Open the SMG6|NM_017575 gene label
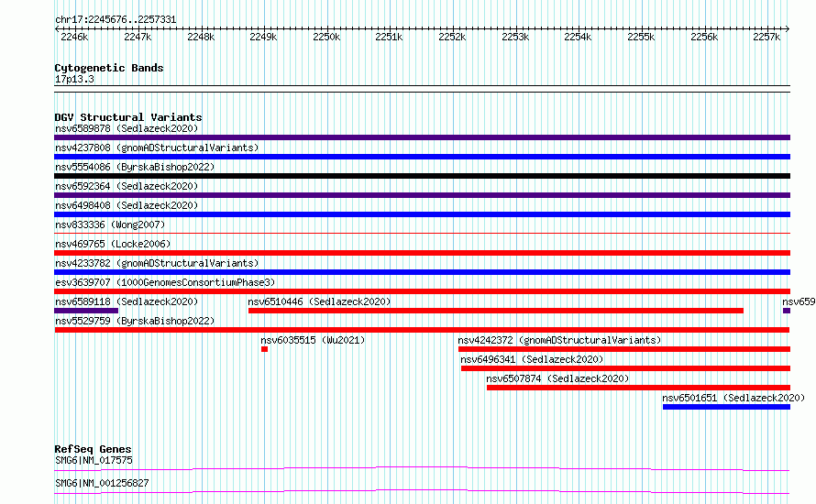 94,460
